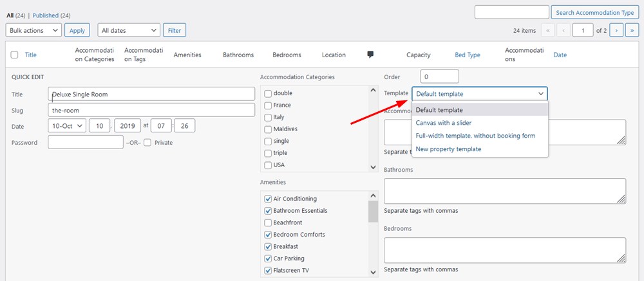Click the Amenities list scrollbar thumb
644x281 pixels.
click(x=373, y=212)
